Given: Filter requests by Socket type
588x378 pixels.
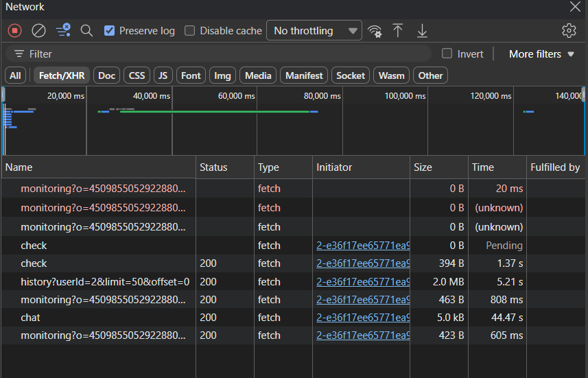Looking at the screenshot, I should coord(351,75).
